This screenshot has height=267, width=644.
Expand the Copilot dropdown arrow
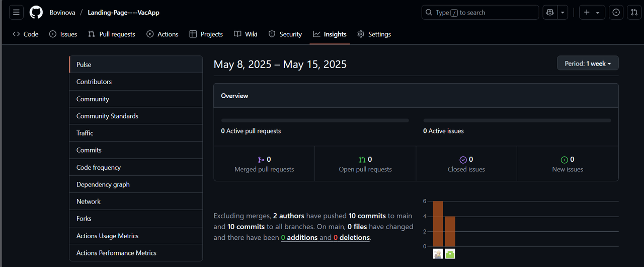pyautogui.click(x=563, y=13)
